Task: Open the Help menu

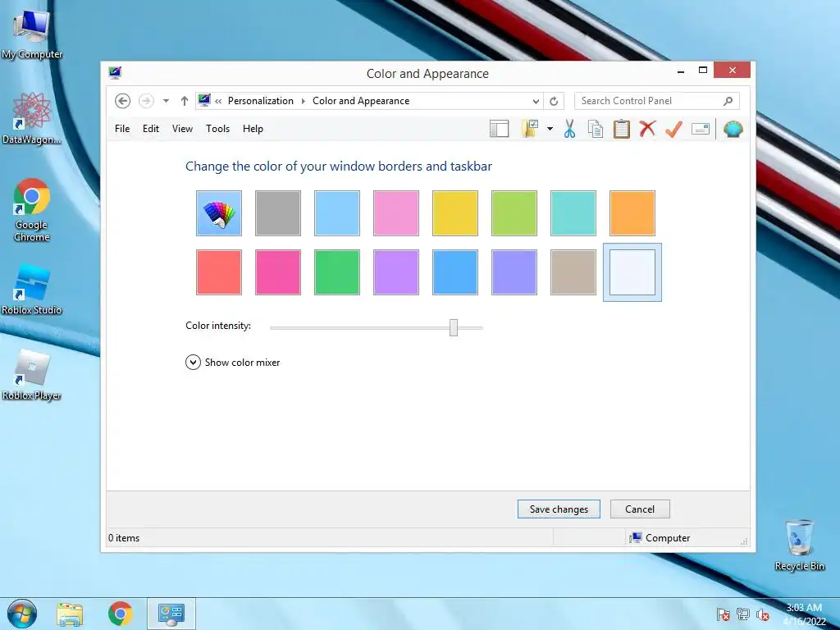Action: [x=253, y=129]
